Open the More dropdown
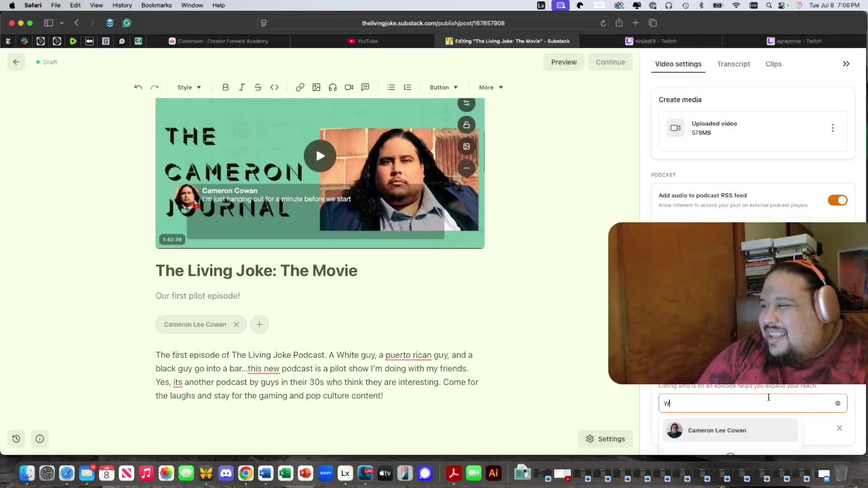The height and width of the screenshot is (488, 868). (491, 87)
